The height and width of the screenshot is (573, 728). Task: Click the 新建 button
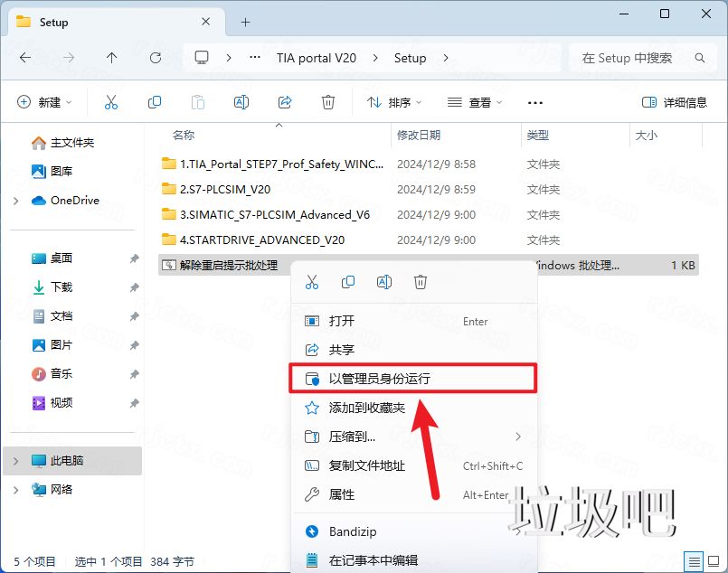click(x=43, y=102)
